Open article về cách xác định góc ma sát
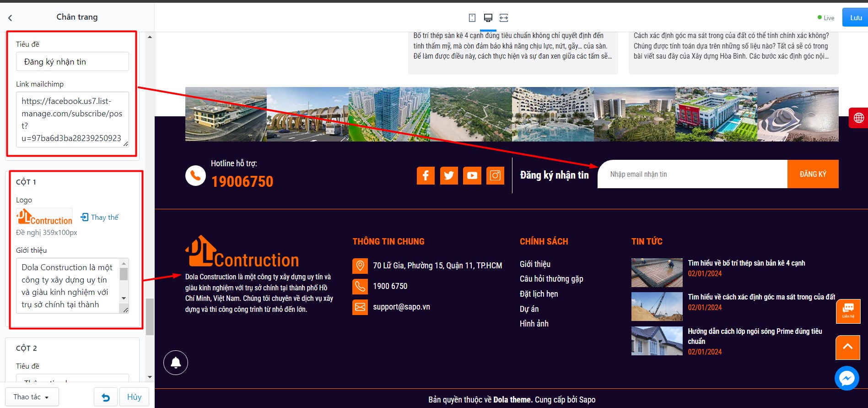The height and width of the screenshot is (408, 868). click(761, 297)
